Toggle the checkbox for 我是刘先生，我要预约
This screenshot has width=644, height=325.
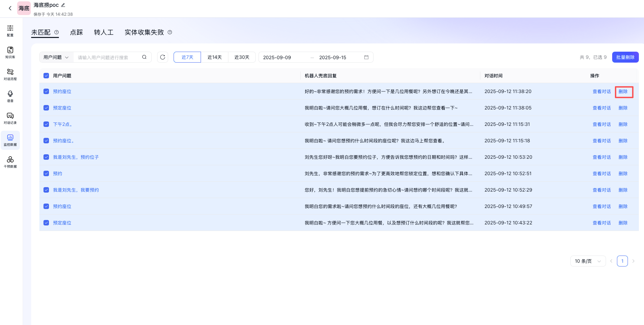pos(46,190)
